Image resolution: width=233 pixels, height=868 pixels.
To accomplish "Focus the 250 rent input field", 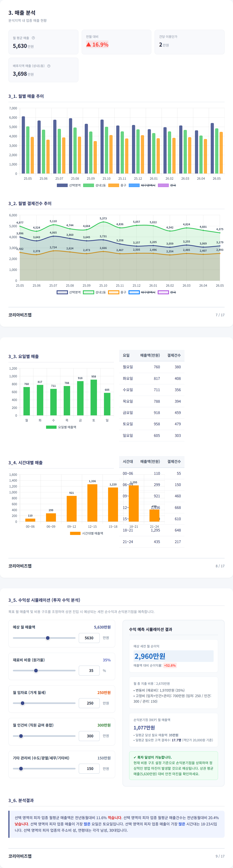I will point(89,703).
